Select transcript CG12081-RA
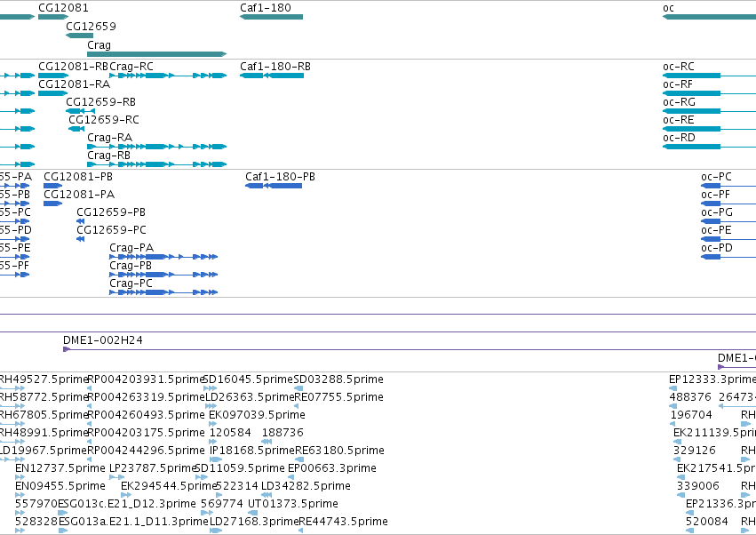Viewport: 756px width, 535px height. pos(52,93)
